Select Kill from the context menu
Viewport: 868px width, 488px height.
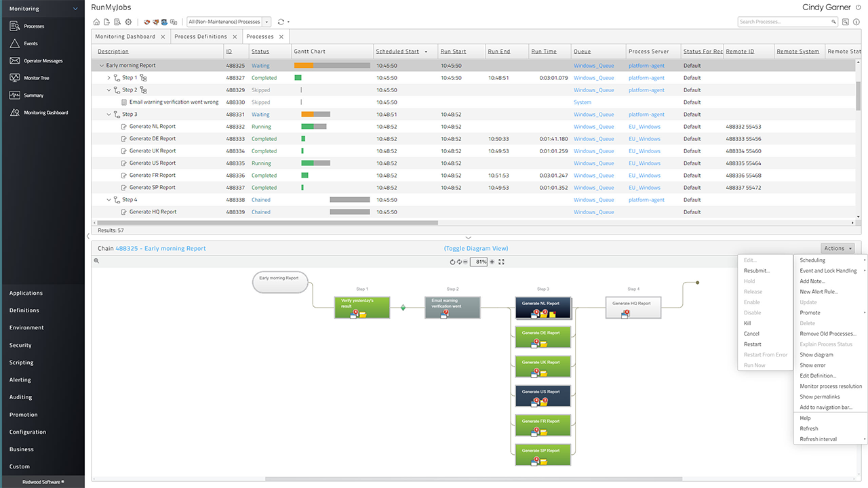(747, 323)
